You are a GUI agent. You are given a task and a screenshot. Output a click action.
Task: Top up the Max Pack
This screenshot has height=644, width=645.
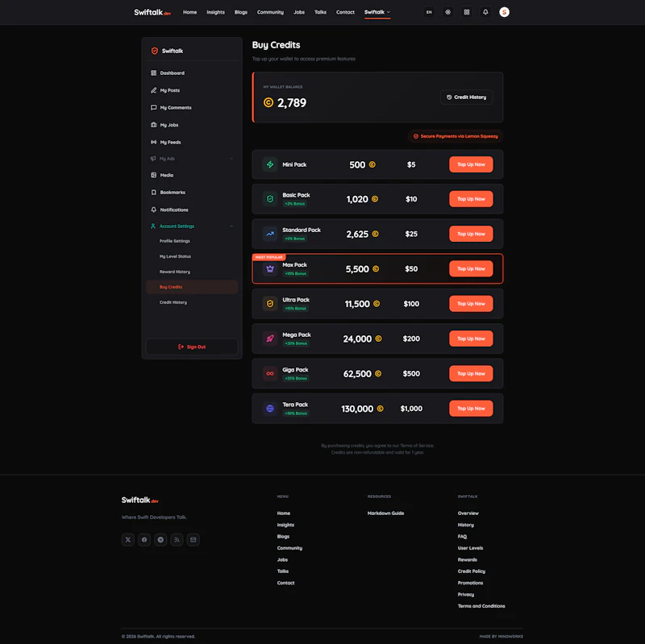coord(471,268)
